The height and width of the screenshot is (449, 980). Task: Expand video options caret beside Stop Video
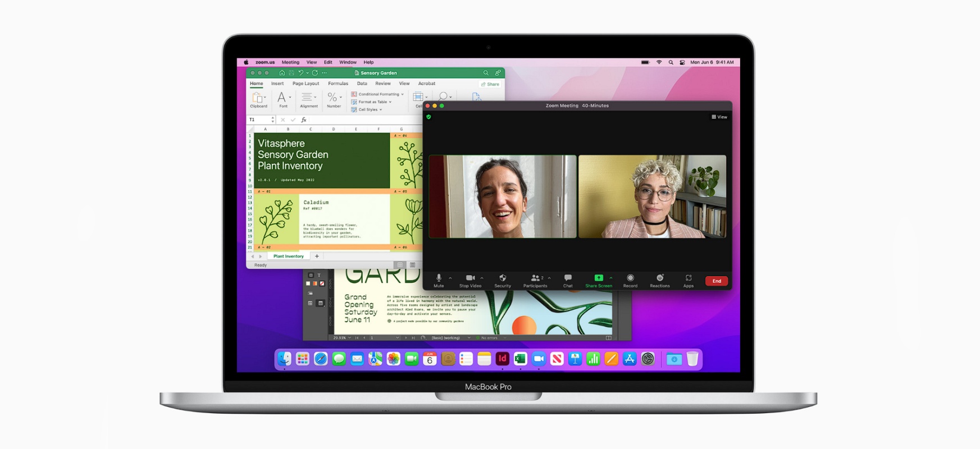[482, 278]
